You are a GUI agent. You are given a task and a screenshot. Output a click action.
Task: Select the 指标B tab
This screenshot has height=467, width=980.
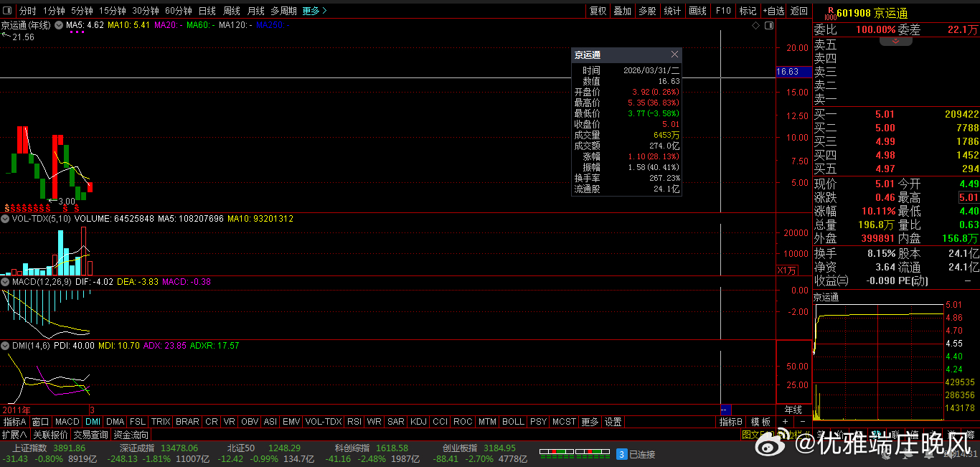(732, 422)
